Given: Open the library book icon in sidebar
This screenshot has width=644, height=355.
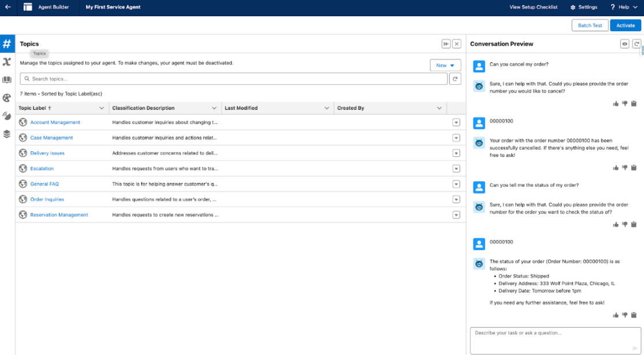Looking at the screenshot, I should click(x=7, y=80).
